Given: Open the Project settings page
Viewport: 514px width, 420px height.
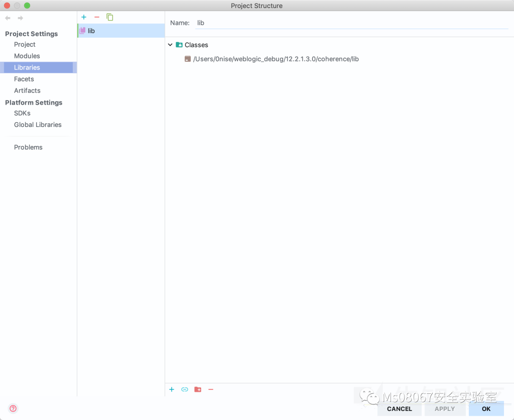Looking at the screenshot, I should 25,44.
